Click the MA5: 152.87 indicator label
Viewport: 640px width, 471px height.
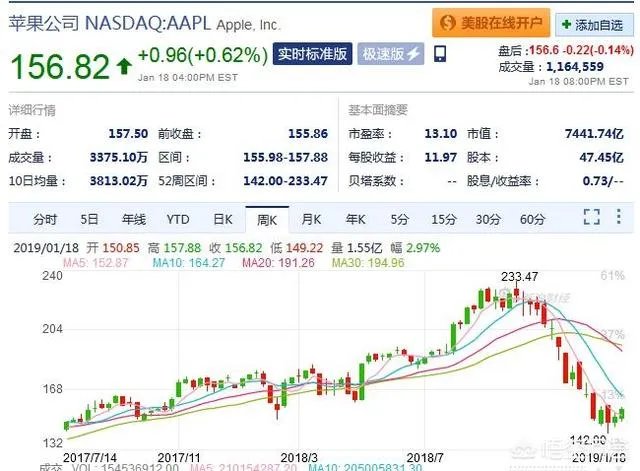coord(95,262)
